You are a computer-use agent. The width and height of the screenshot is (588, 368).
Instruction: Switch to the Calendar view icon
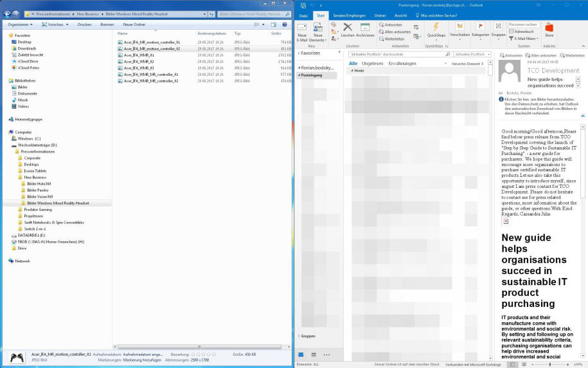click(x=314, y=354)
